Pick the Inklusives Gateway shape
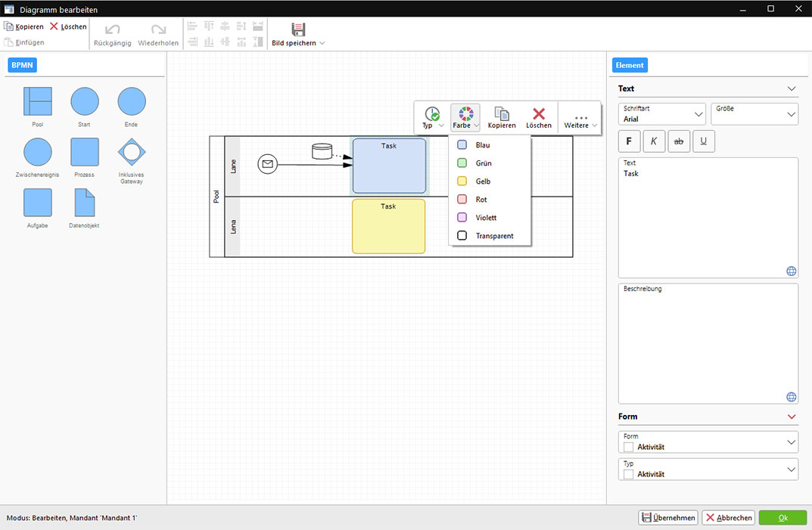The height and width of the screenshot is (530, 812). coord(132,152)
